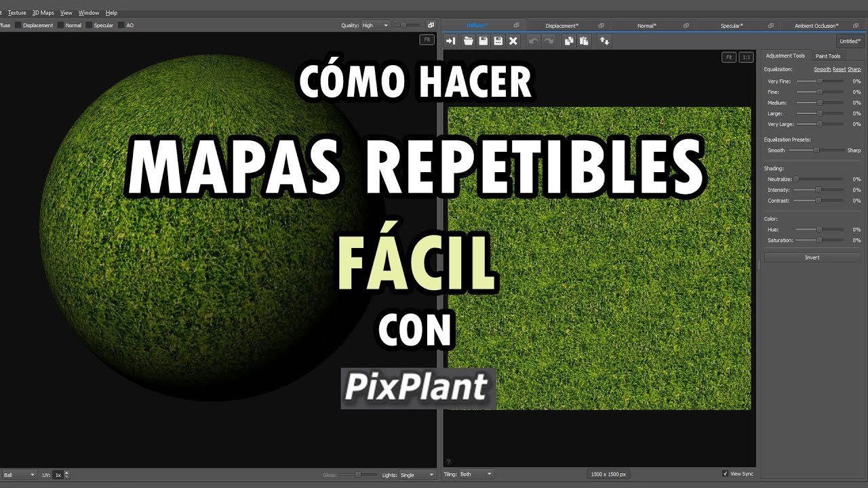Click the UV stepper arrows
The width and height of the screenshot is (868, 488).
[66, 475]
